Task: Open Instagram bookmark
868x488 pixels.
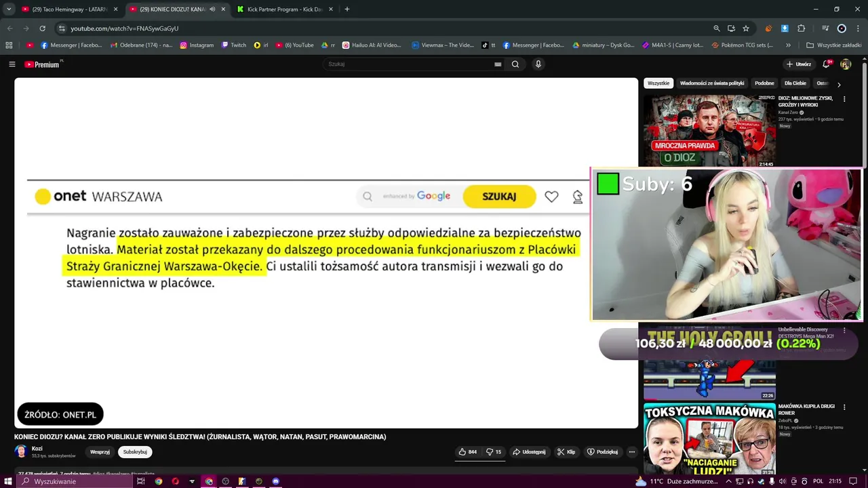Action: [197, 45]
